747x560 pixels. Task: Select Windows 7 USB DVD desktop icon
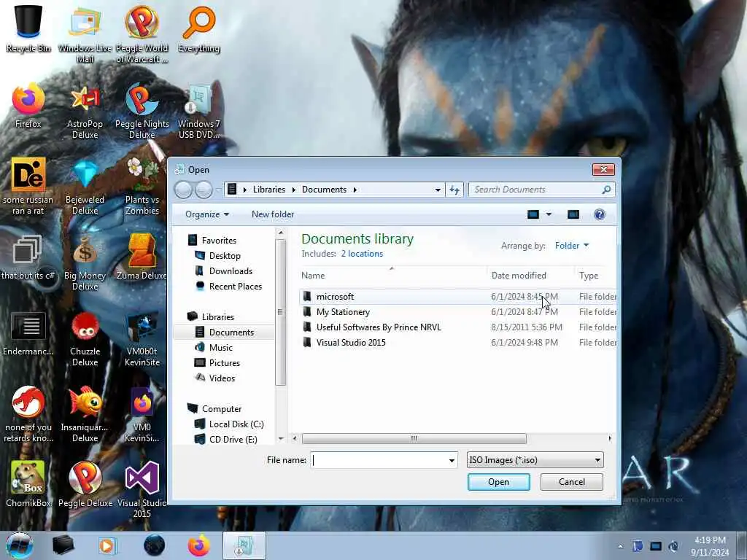click(199, 111)
